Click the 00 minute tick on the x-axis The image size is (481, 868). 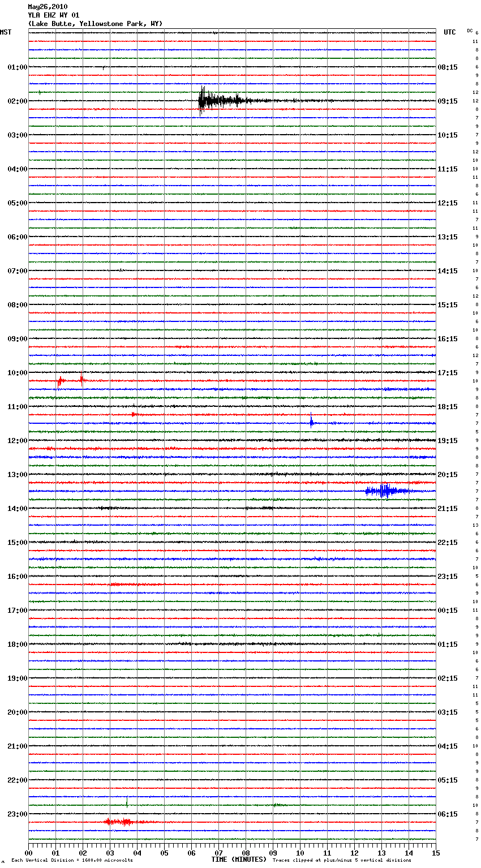coord(29,853)
